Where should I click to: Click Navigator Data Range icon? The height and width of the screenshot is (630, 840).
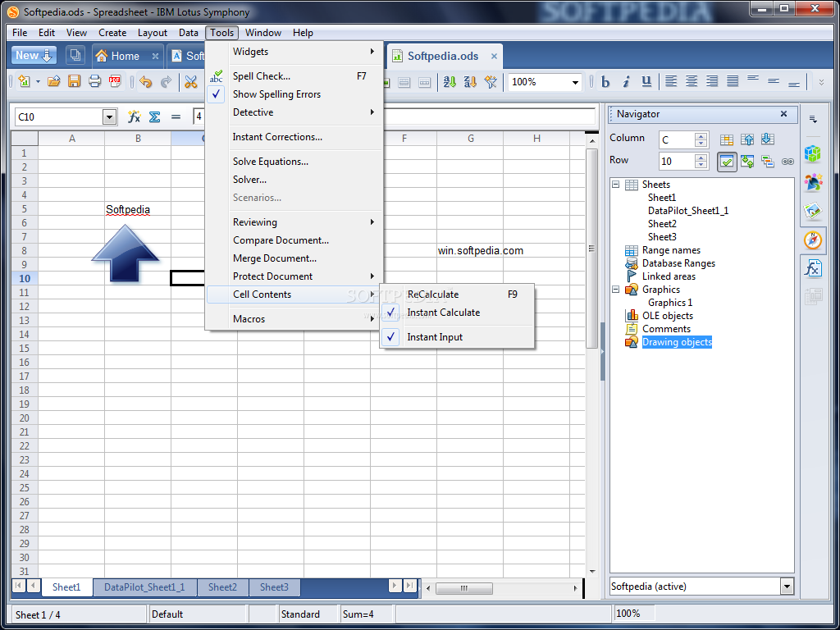pos(727,139)
